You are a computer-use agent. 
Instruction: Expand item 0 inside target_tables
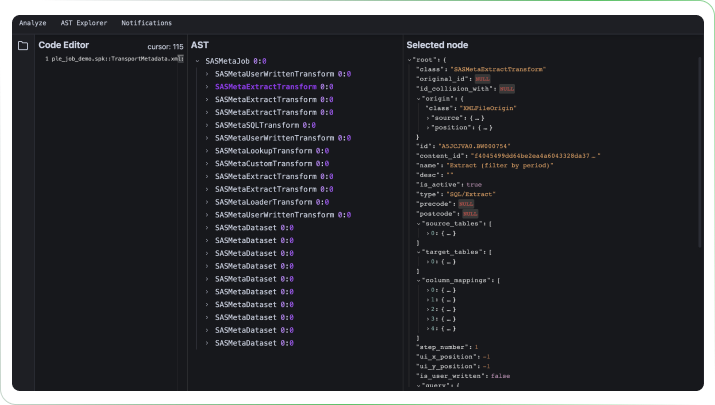(428, 262)
